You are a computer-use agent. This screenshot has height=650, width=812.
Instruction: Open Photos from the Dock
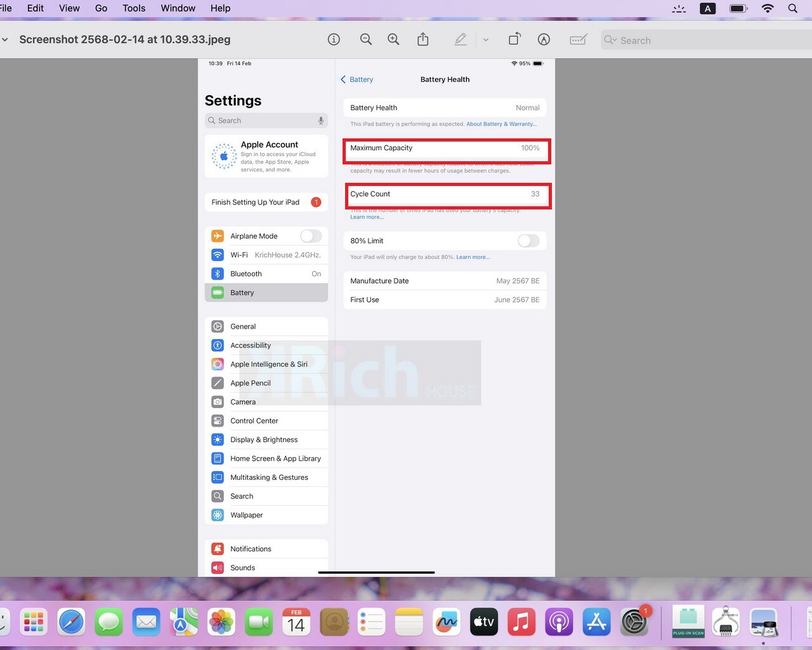click(221, 622)
